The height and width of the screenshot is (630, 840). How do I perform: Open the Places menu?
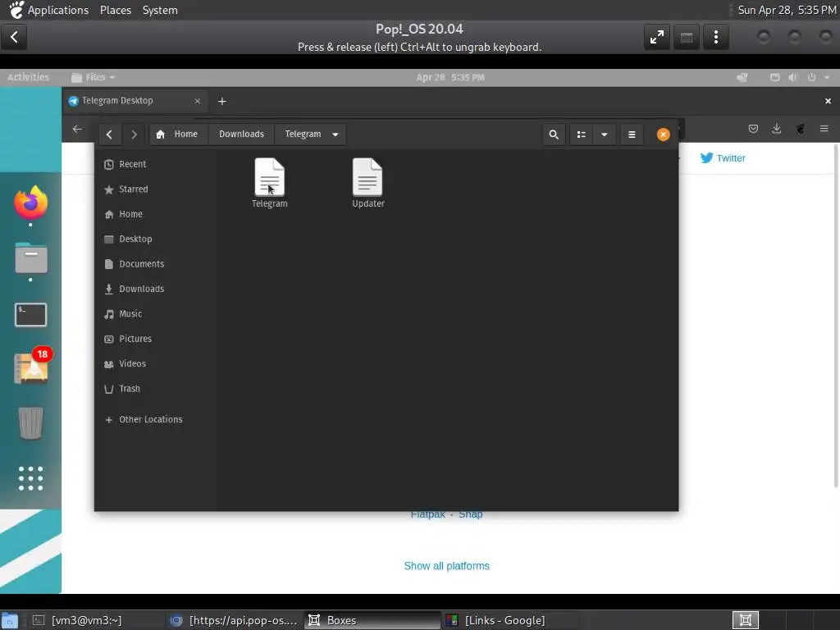pos(116,10)
